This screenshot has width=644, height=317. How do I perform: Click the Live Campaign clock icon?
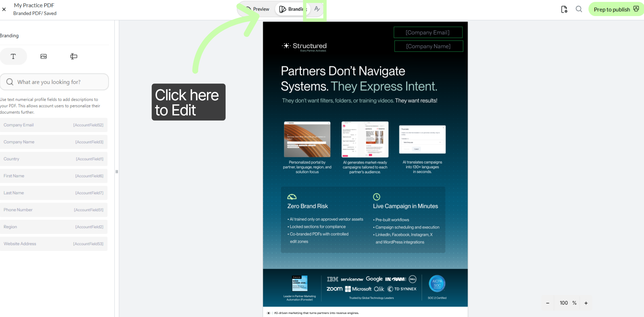point(377,197)
